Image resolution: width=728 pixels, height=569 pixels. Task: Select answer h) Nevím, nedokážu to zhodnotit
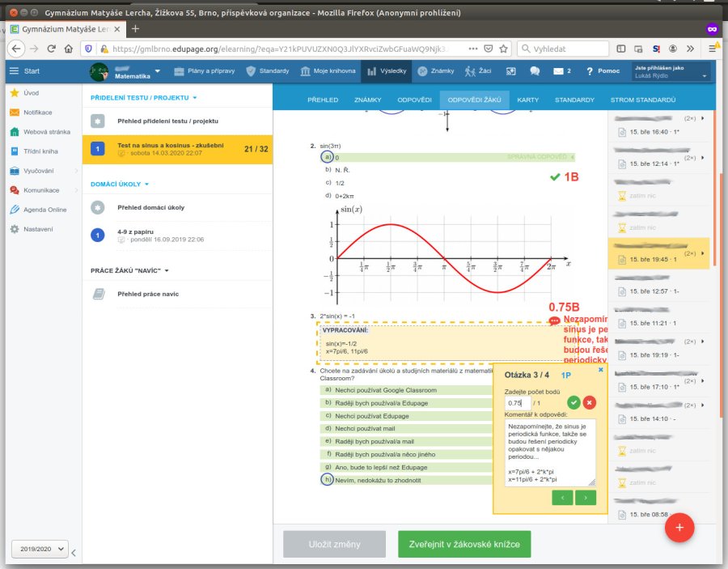[327, 480]
